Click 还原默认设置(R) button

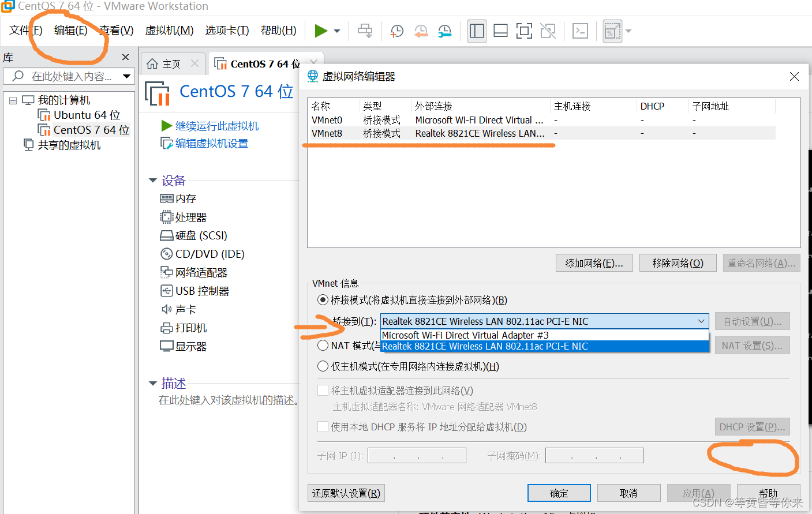(346, 493)
